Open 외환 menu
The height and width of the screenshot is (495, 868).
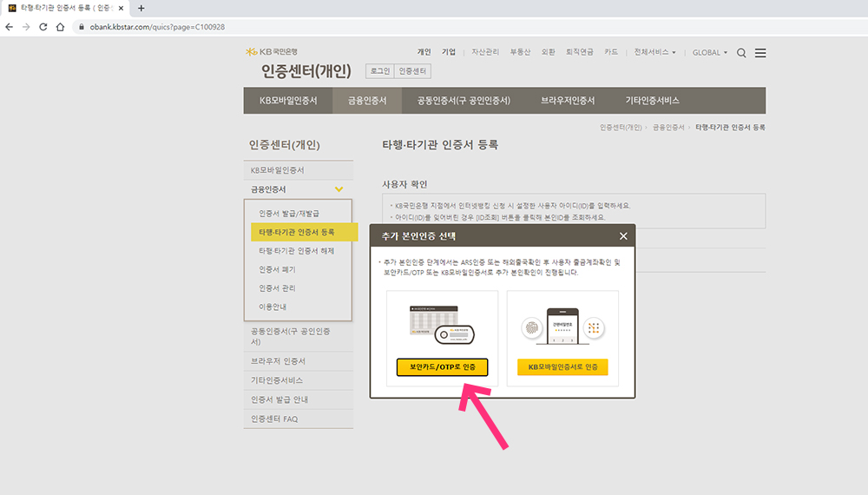click(x=548, y=52)
